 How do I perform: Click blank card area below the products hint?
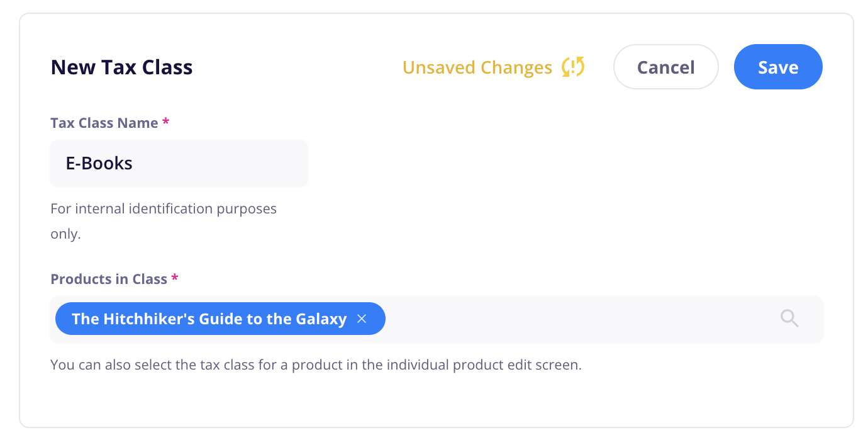pos(436,400)
